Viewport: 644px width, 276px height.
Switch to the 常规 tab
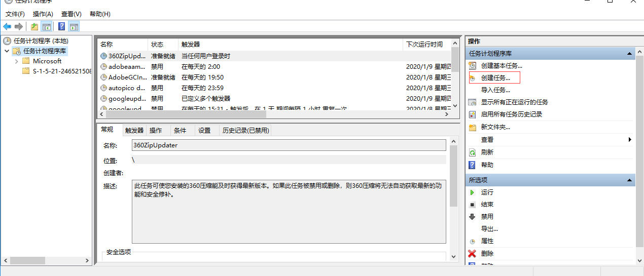click(x=108, y=130)
